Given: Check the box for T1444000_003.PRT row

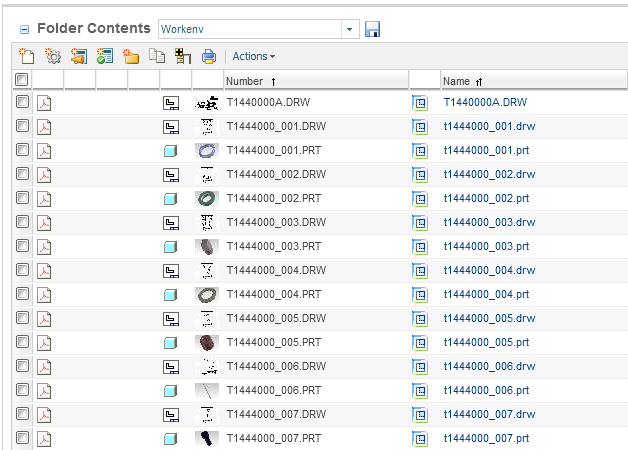Looking at the screenshot, I should [x=22, y=246].
